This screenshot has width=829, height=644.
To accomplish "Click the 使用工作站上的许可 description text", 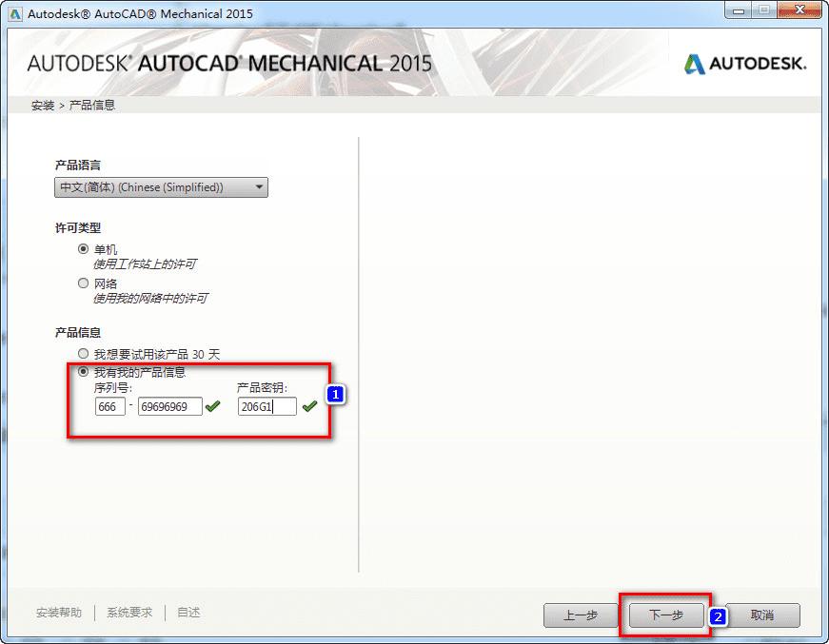I will click(145, 264).
